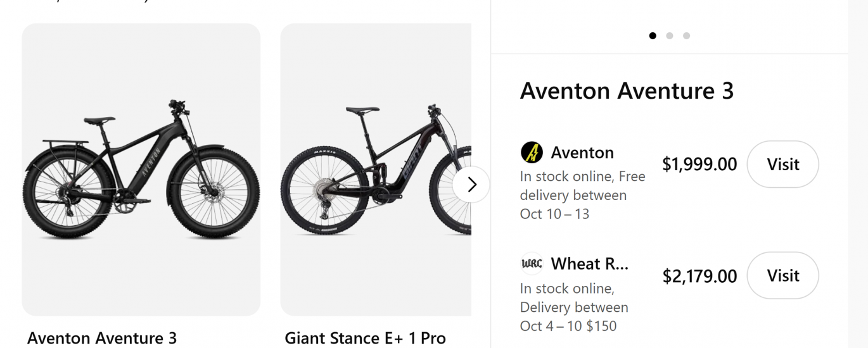This screenshot has width=868, height=348.
Task: Click the Aventon Aventure 3 caption below image
Action: [x=102, y=339]
